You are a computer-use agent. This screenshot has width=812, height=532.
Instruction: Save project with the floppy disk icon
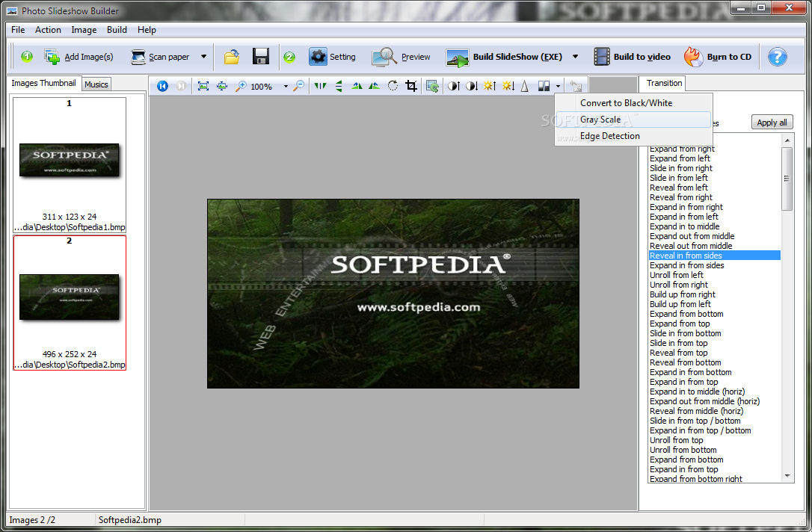(260, 56)
